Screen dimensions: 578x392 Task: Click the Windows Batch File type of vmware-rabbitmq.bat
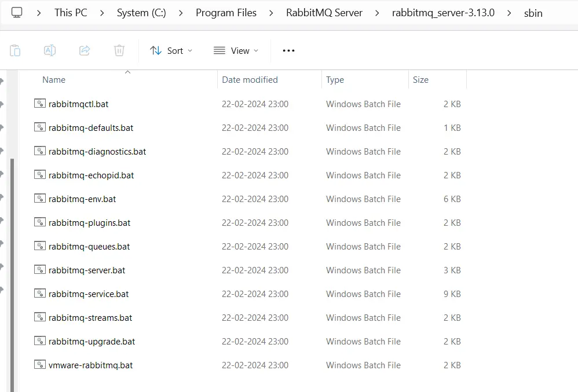(x=363, y=365)
